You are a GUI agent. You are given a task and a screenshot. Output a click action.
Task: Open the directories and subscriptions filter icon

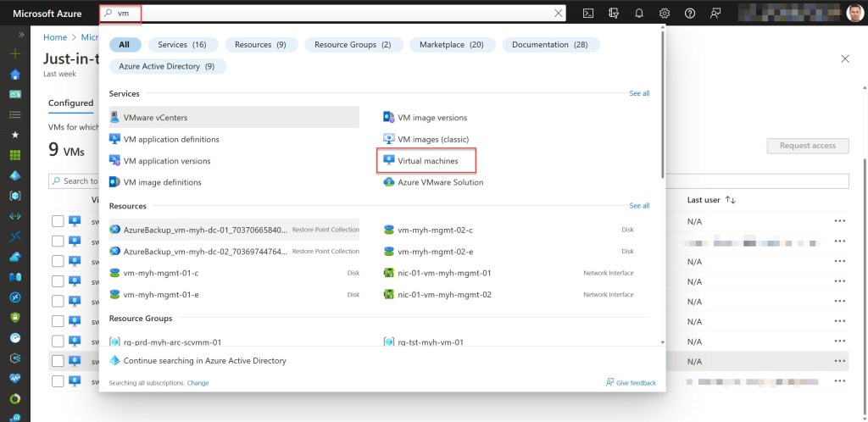[613, 13]
